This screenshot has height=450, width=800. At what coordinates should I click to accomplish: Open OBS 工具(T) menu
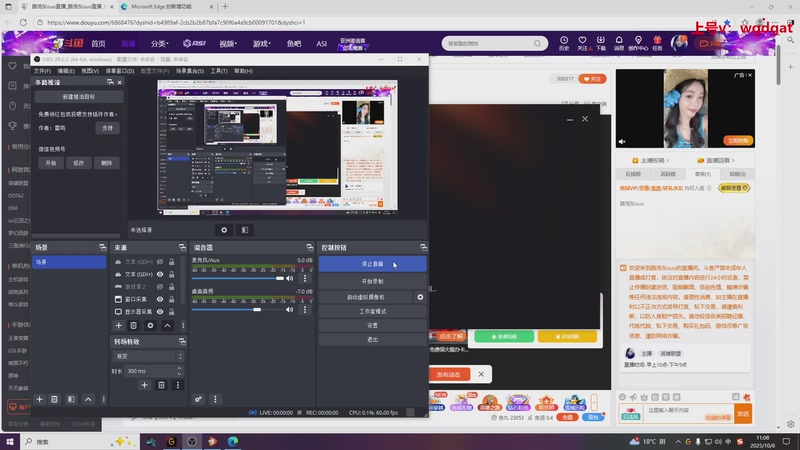click(219, 71)
